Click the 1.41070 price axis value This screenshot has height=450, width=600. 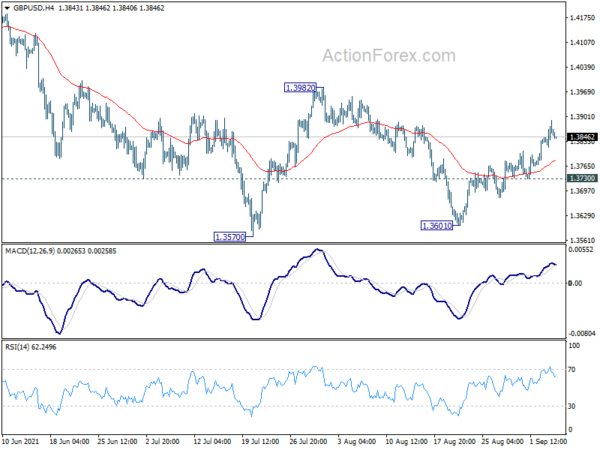583,43
